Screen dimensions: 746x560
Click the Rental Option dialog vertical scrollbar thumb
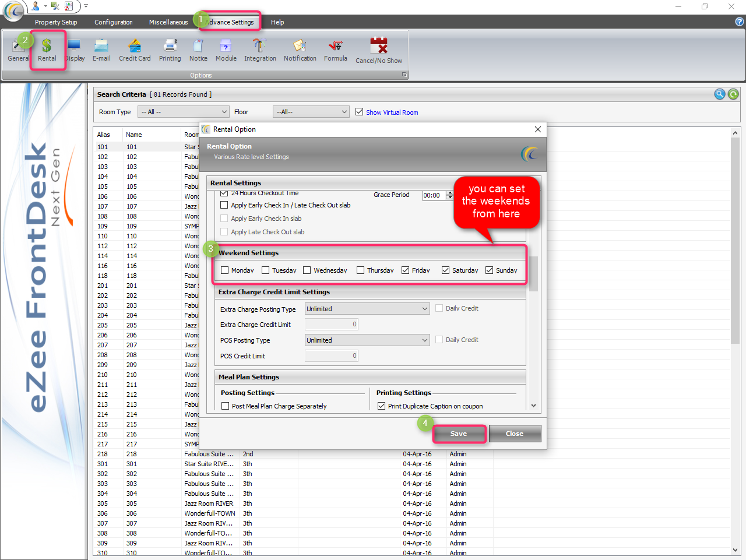click(533, 274)
